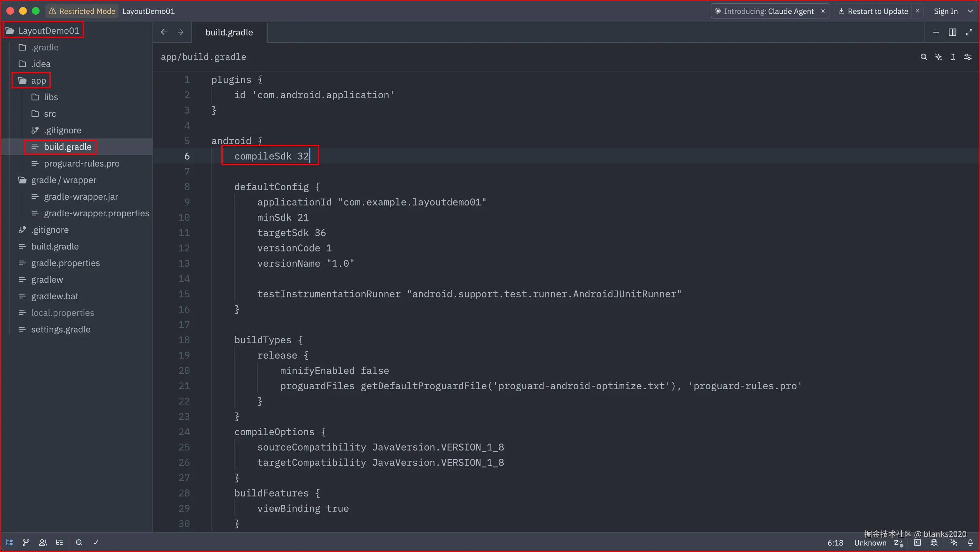Go back with the left arrow
The width and height of the screenshot is (980, 552).
164,32
